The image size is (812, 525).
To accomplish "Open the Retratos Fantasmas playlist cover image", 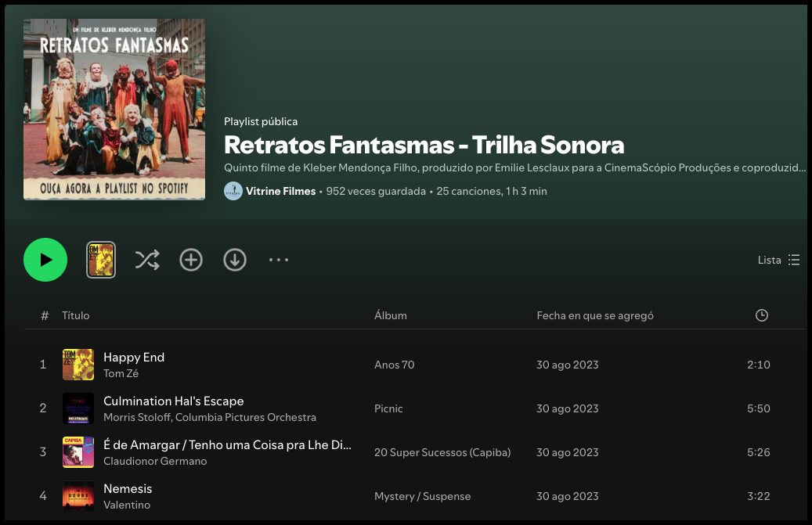I will (x=114, y=109).
